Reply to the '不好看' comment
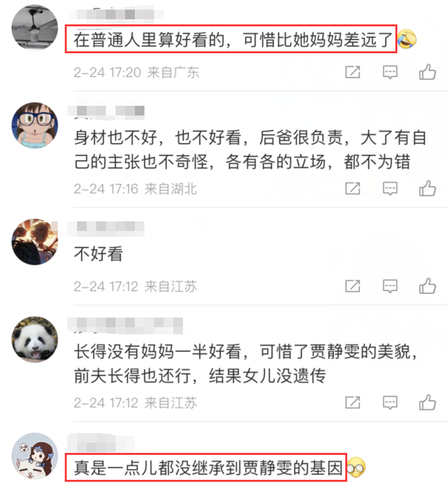448x485 pixels. tap(390, 286)
